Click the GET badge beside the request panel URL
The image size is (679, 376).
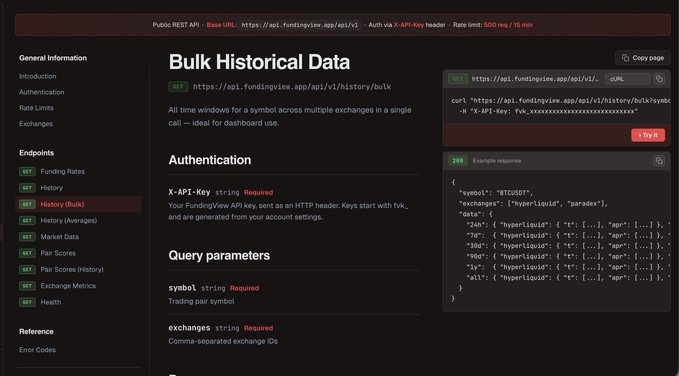(x=458, y=79)
